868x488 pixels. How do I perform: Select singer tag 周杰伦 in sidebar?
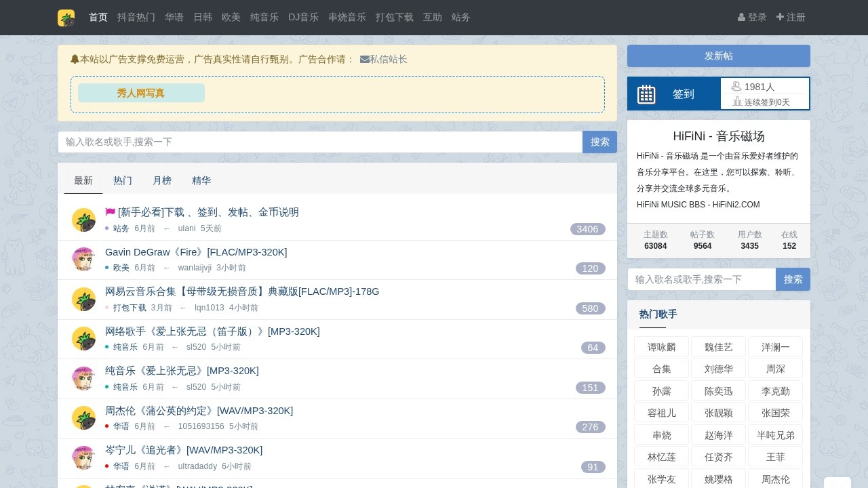coord(776,479)
